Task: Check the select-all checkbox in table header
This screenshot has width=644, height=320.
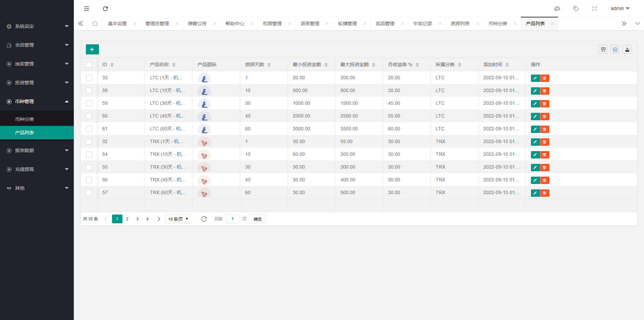Action: 89,64
